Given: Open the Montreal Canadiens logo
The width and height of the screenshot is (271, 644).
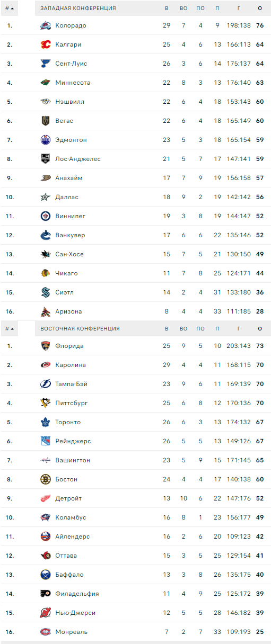Looking at the screenshot, I should (x=46, y=632).
